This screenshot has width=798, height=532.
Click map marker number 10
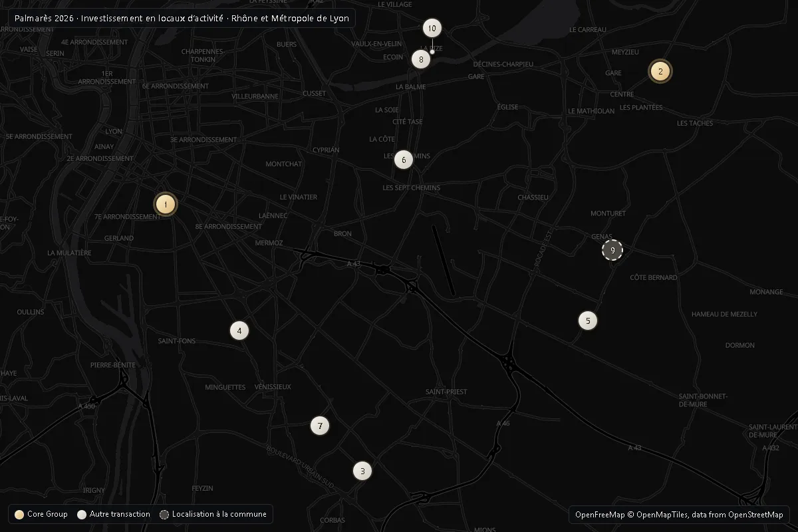(x=432, y=29)
